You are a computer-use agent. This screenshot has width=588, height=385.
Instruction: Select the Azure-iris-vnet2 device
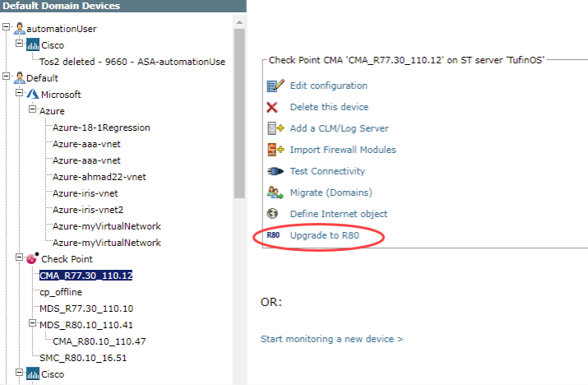[93, 210]
